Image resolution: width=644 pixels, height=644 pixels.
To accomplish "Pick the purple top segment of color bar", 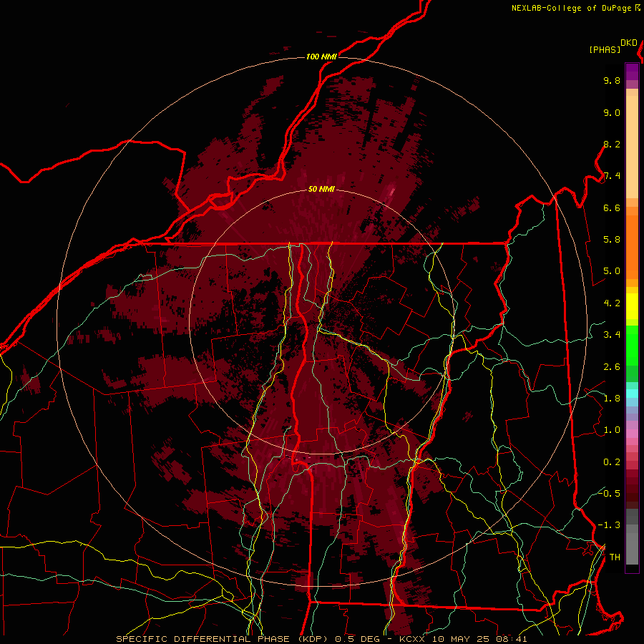I will click(x=632, y=72).
